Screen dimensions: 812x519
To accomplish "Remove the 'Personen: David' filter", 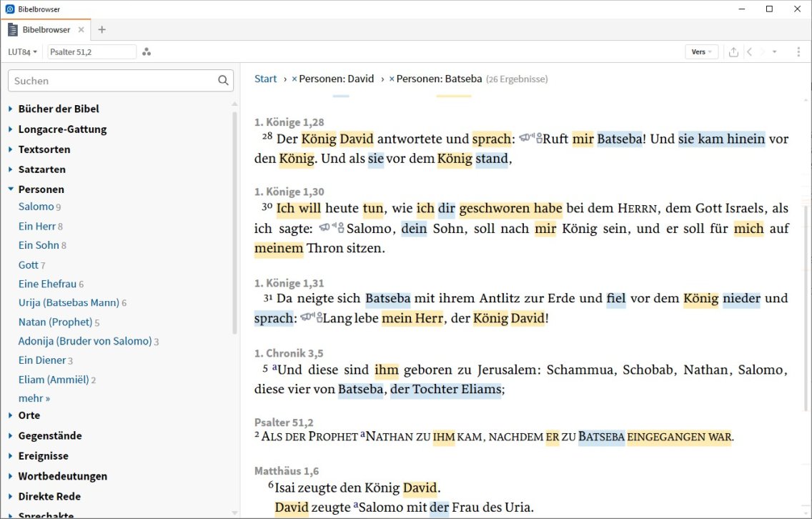I will [294, 79].
